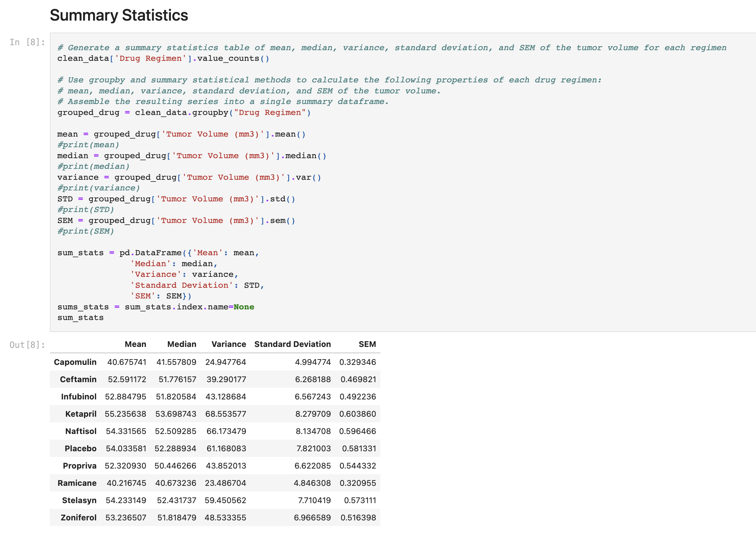756x539 pixels.
Task: Click the Variance column header
Action: coord(229,344)
